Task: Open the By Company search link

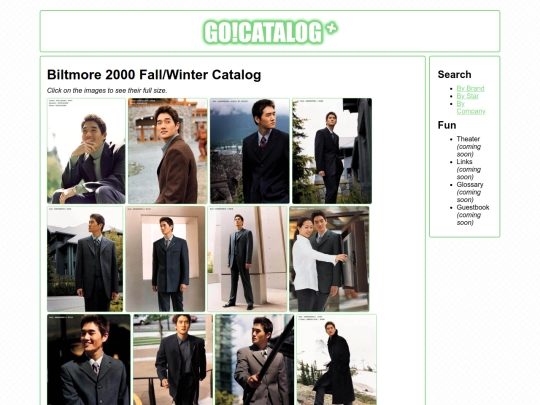Action: pyautogui.click(x=471, y=107)
